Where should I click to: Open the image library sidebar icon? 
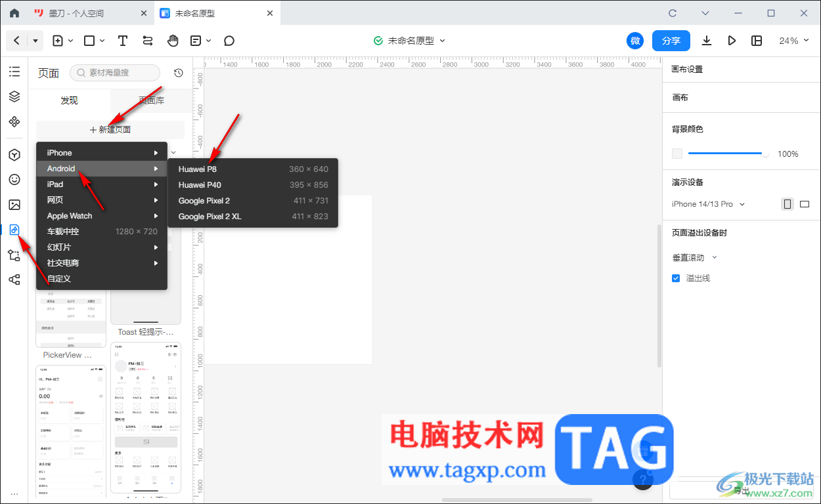pyautogui.click(x=14, y=205)
